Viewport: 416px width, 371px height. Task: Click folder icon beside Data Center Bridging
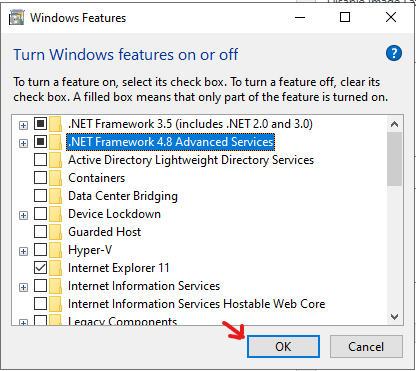(x=55, y=196)
